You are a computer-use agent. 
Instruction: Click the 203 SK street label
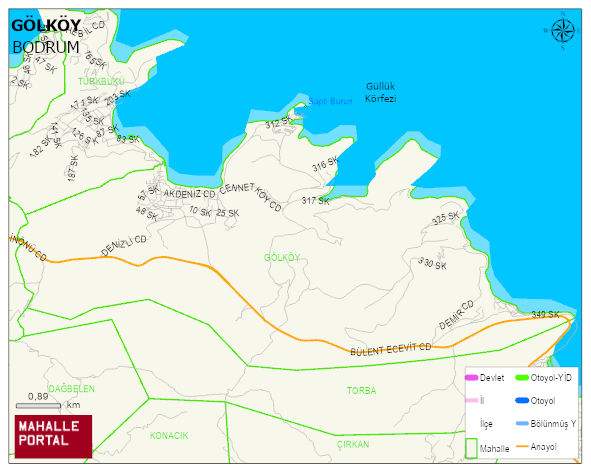[x=118, y=98]
